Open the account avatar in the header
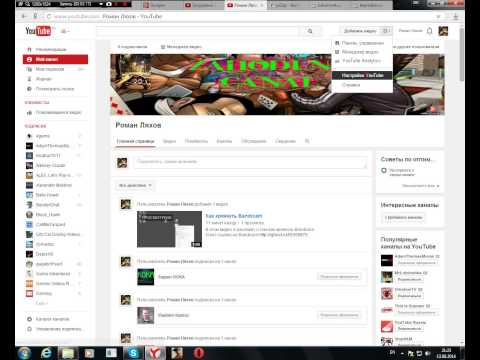This screenshot has height=360, width=480. 443,31
